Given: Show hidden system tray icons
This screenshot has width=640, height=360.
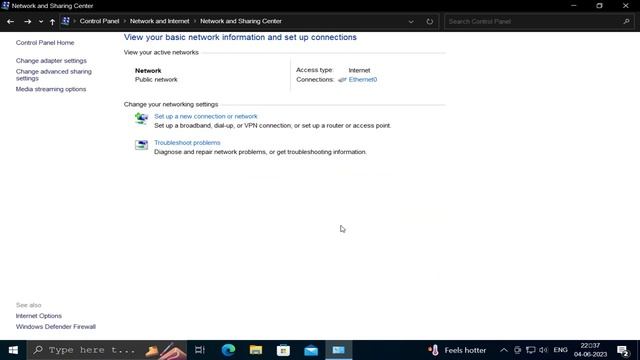Looking at the screenshot, I should coord(504,350).
